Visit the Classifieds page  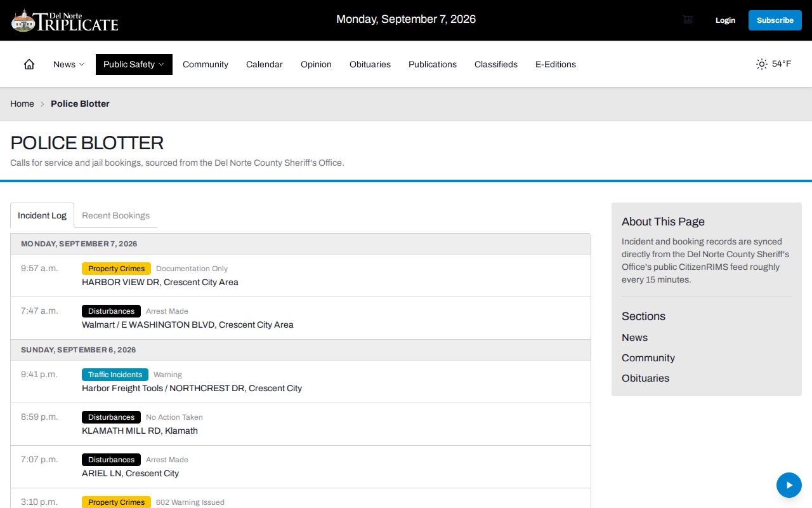(496, 64)
